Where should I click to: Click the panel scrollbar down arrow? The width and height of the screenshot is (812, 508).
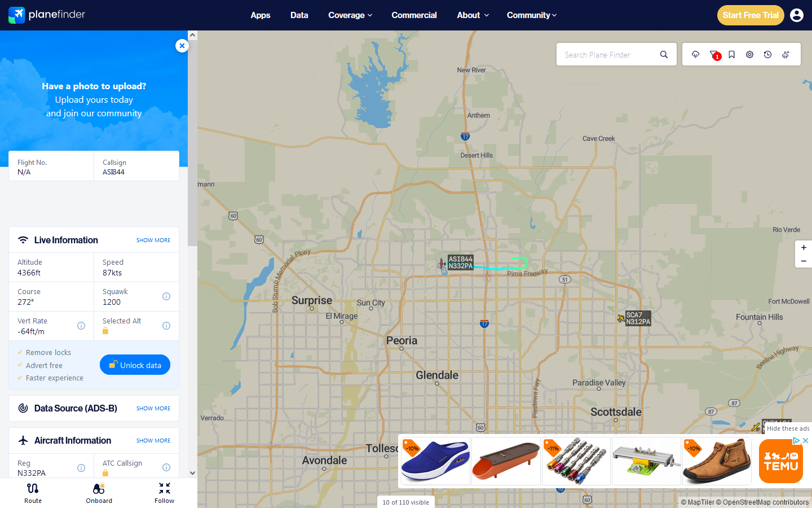(x=192, y=473)
